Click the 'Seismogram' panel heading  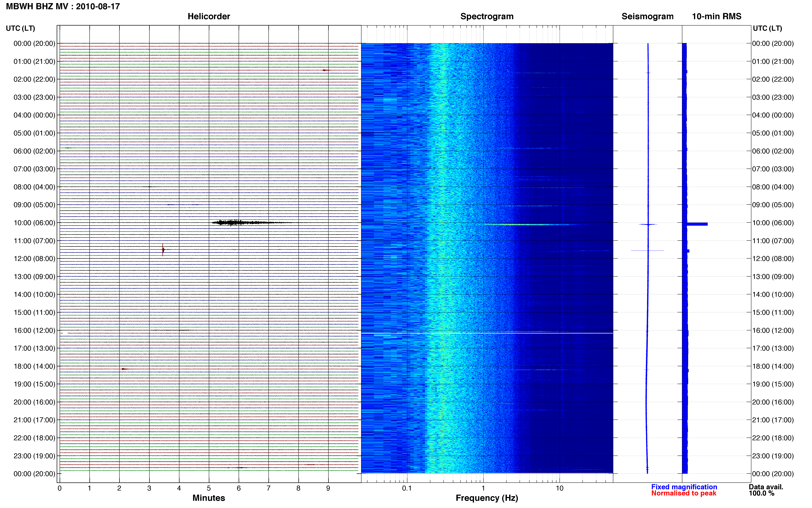click(648, 16)
